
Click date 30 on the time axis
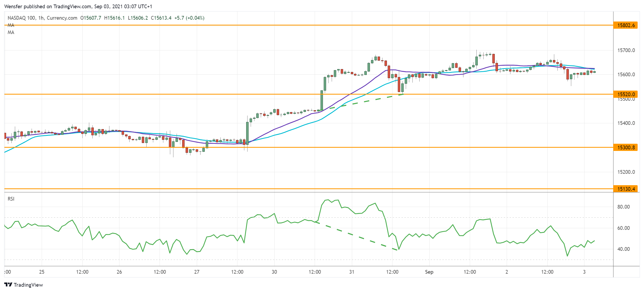click(x=274, y=272)
